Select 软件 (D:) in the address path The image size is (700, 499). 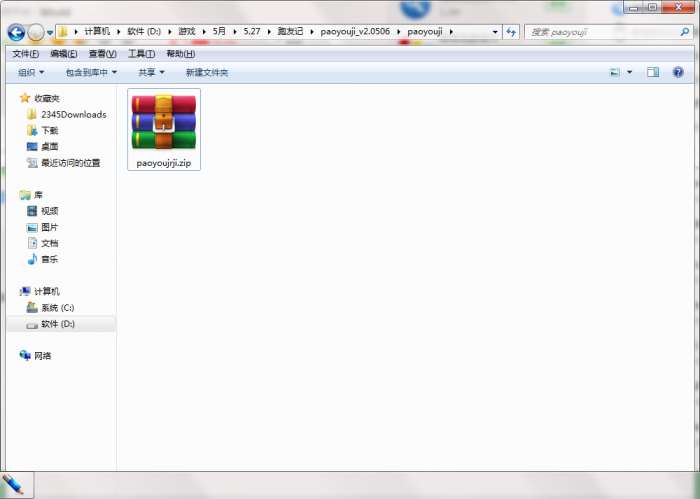144,31
